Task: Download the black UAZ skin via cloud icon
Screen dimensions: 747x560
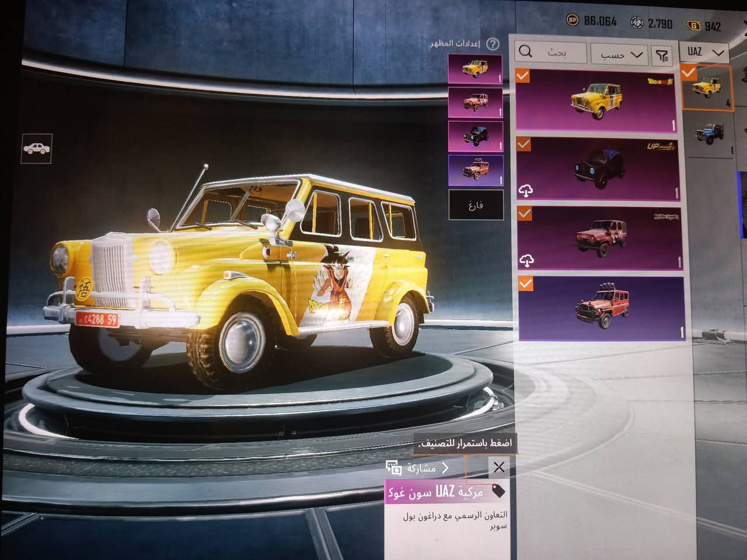Action: [526, 190]
